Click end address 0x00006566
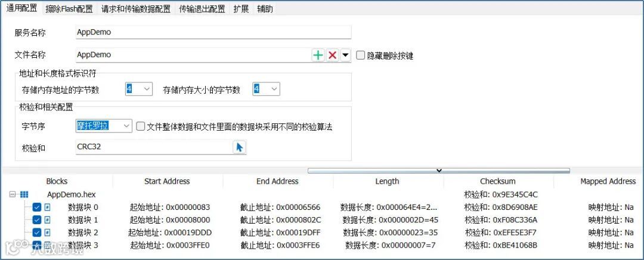 click(280, 208)
